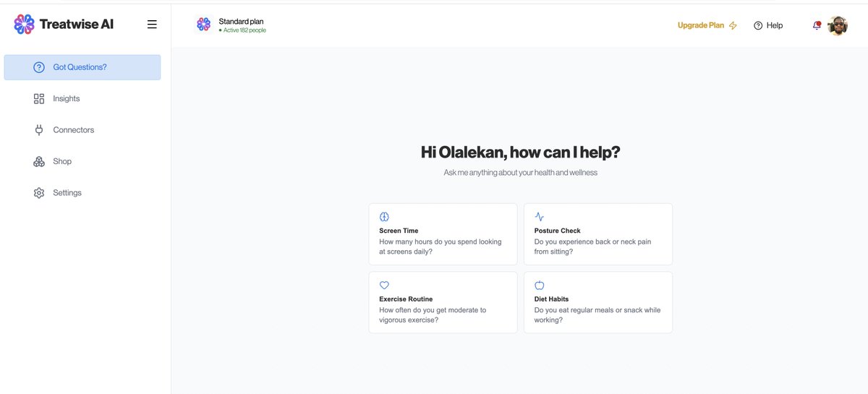Click the Upgrade Plan link
The image size is (868, 394).
[x=701, y=25]
